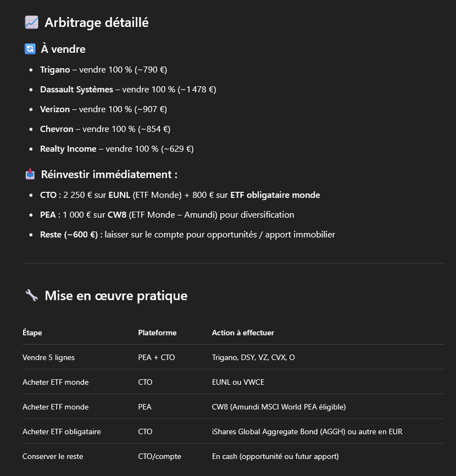Click the Étape column header
456x476 pixels.
click(x=32, y=333)
